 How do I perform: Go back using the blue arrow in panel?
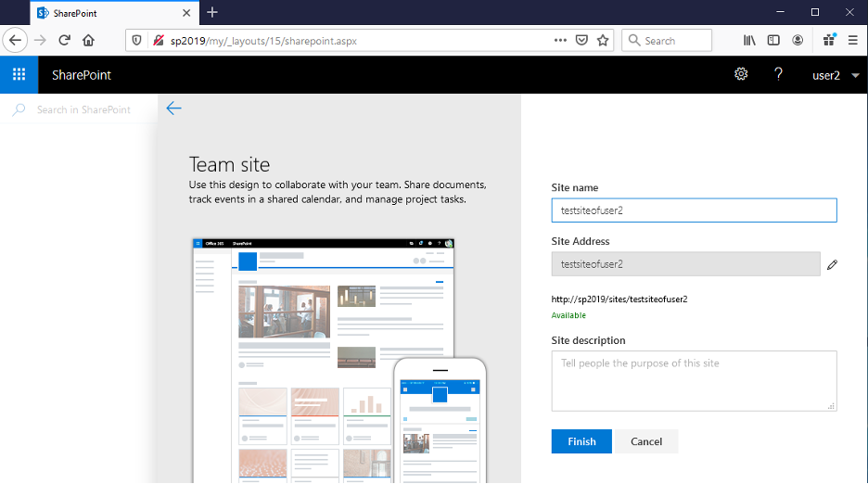(173, 108)
